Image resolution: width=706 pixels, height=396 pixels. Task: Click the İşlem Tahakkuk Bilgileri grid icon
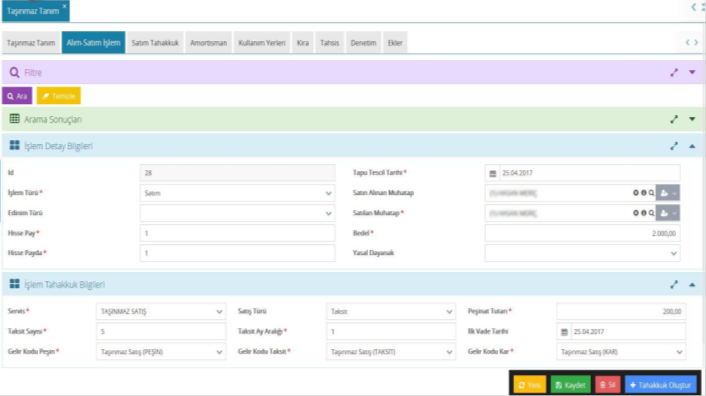tap(14, 284)
